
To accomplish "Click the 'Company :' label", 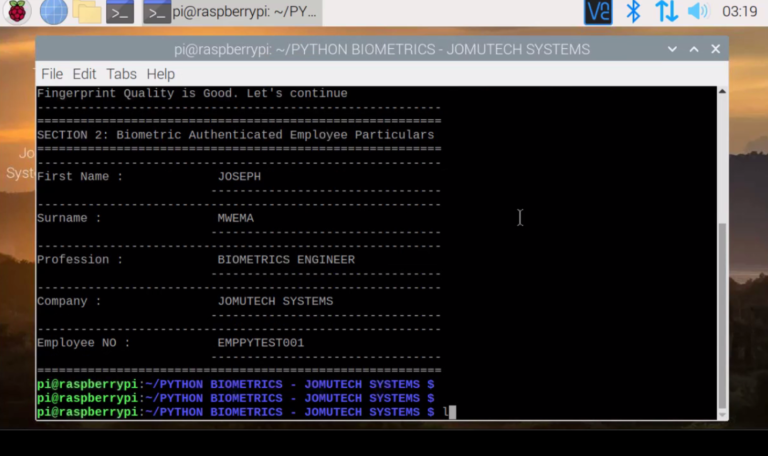I will point(69,301).
